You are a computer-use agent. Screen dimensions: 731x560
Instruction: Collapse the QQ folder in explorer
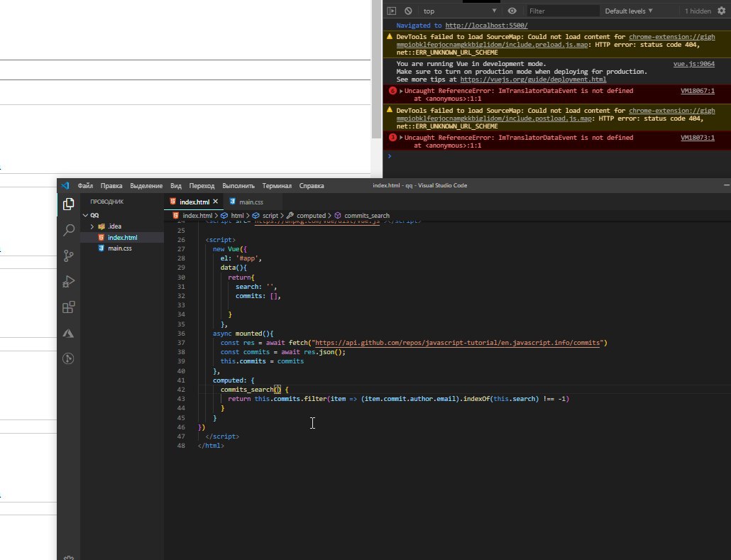[x=85, y=216]
